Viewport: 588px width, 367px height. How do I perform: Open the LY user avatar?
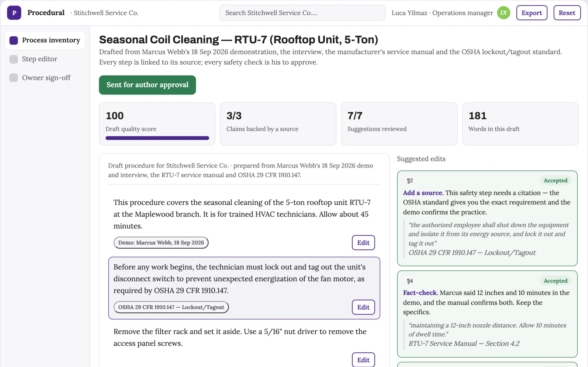point(503,13)
